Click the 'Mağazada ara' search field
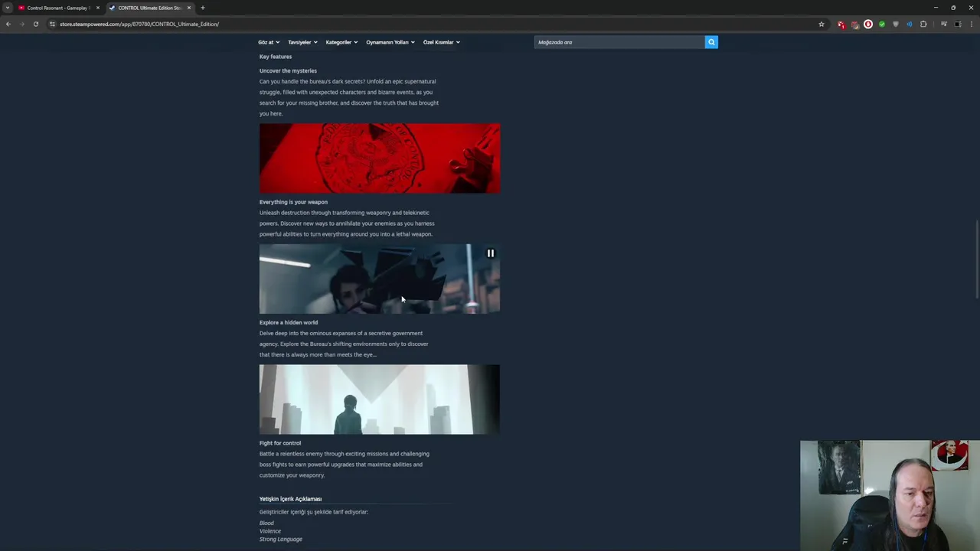The height and width of the screenshot is (551, 980). click(619, 42)
